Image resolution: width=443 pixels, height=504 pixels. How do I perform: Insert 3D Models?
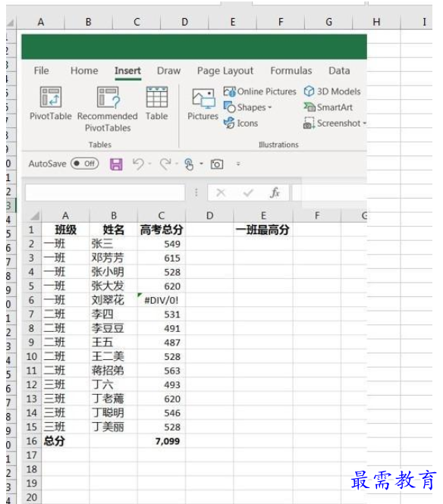pos(332,92)
